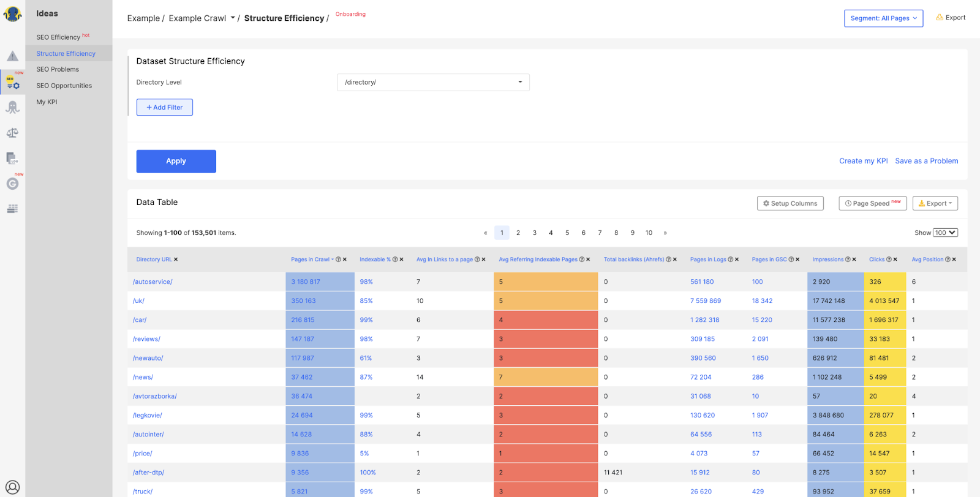Image resolution: width=980 pixels, height=497 pixels.
Task: Open the /newauto/ directory link
Action: [148, 358]
